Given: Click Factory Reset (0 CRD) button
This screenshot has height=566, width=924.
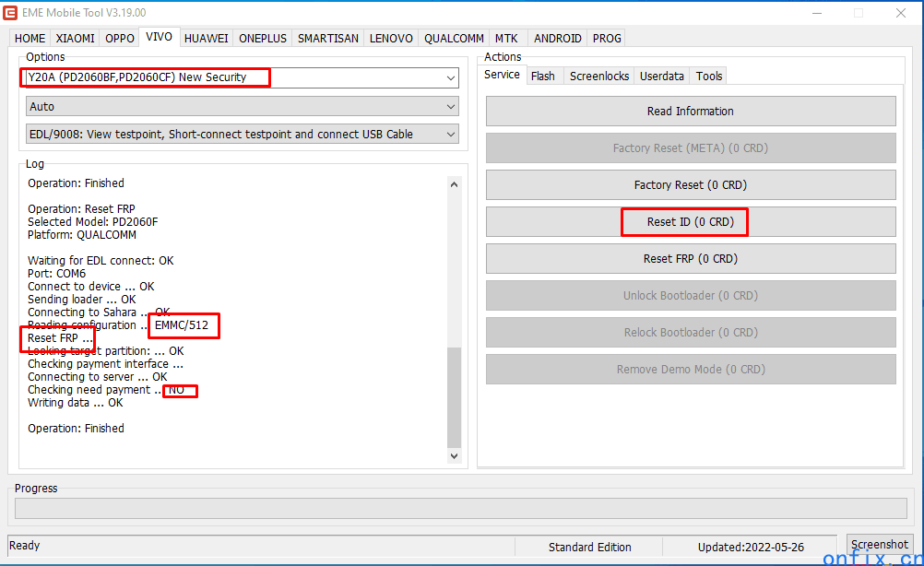Looking at the screenshot, I should [x=691, y=185].
